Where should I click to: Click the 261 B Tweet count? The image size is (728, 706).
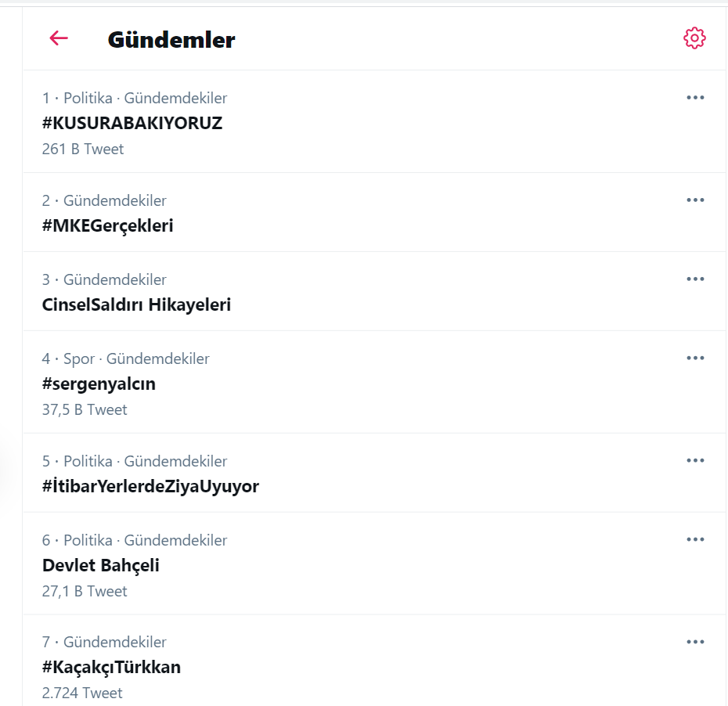coord(83,149)
